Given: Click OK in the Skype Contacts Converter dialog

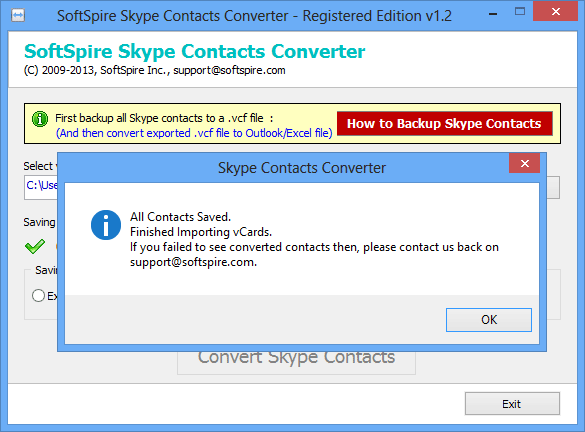Looking at the screenshot, I should (x=489, y=320).
